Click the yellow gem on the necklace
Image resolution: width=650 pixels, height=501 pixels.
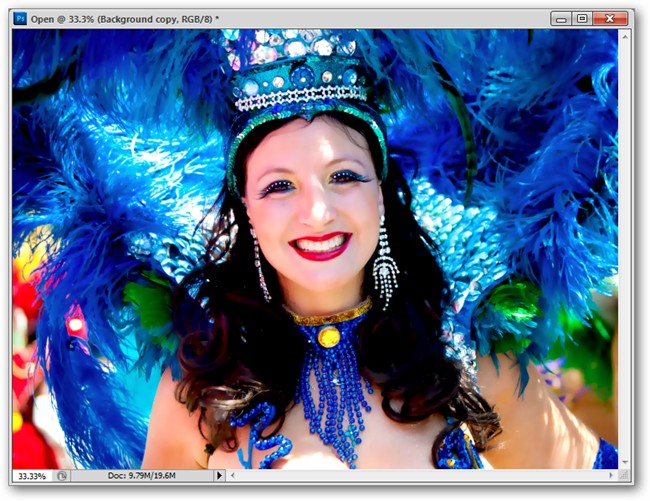tap(329, 336)
